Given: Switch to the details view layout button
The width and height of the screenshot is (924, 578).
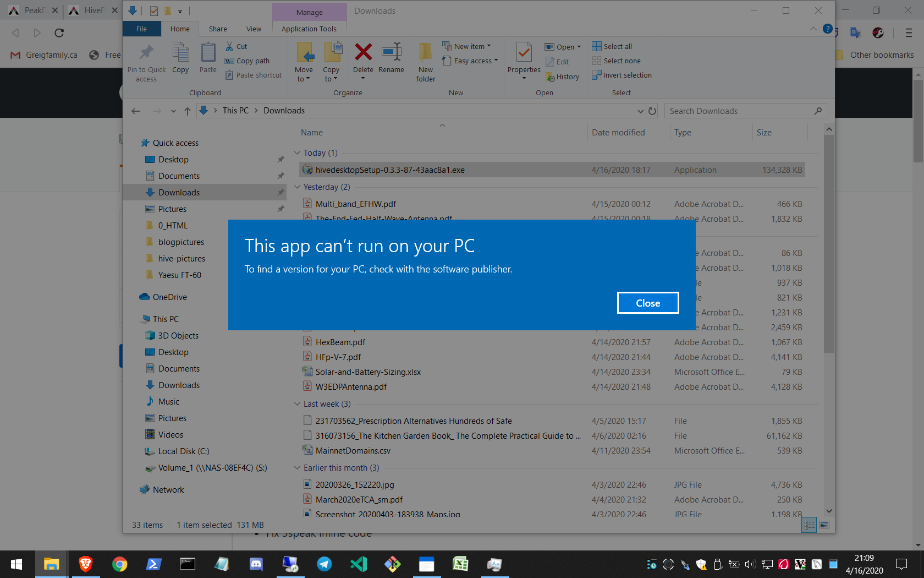Looking at the screenshot, I should tap(810, 525).
